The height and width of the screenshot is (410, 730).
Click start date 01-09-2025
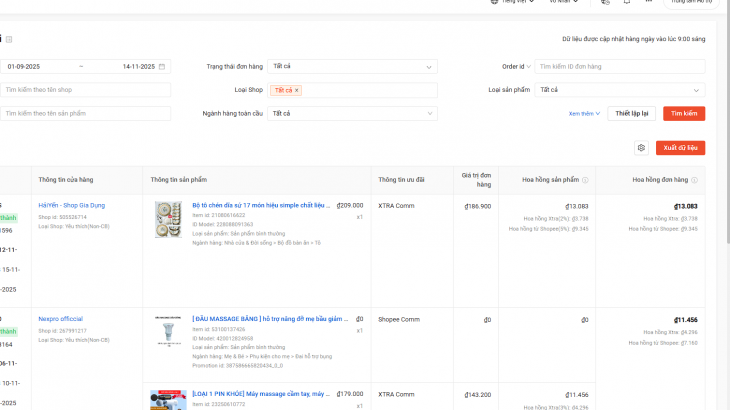pyautogui.click(x=24, y=67)
